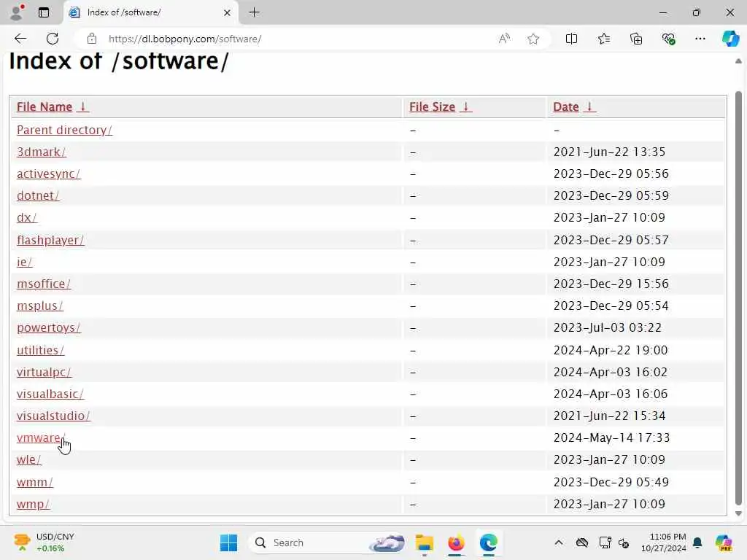Open the wmm folder

(35, 482)
